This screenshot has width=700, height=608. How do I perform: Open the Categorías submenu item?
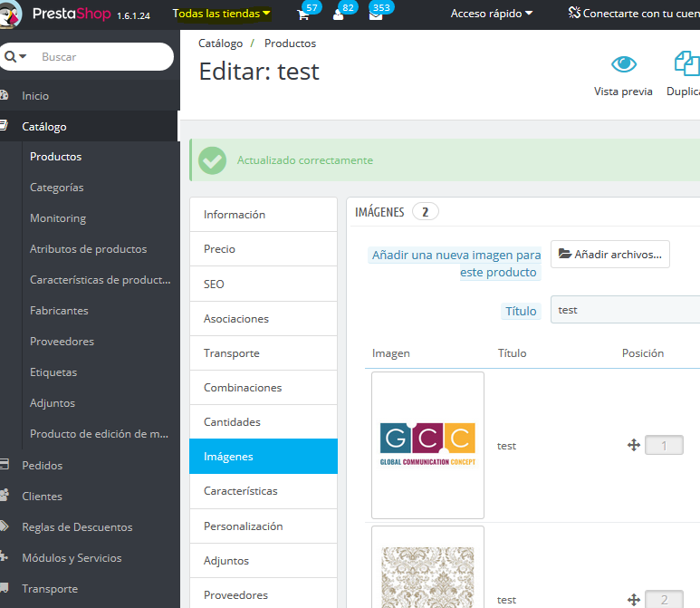point(57,188)
